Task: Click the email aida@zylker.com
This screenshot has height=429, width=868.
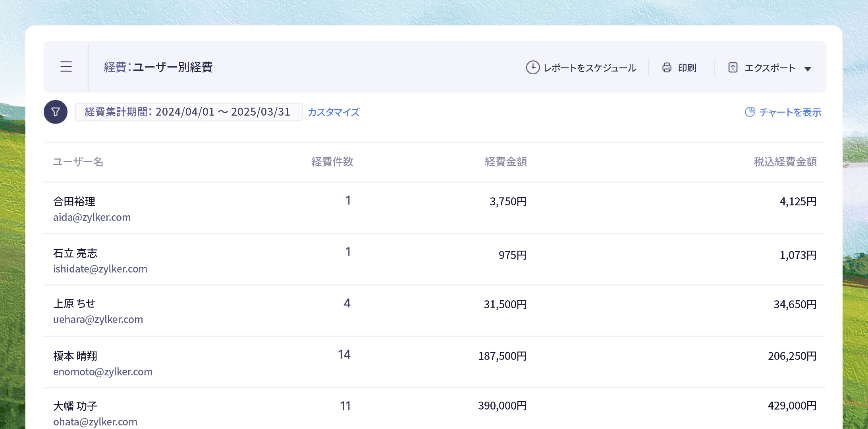Action: (92, 217)
